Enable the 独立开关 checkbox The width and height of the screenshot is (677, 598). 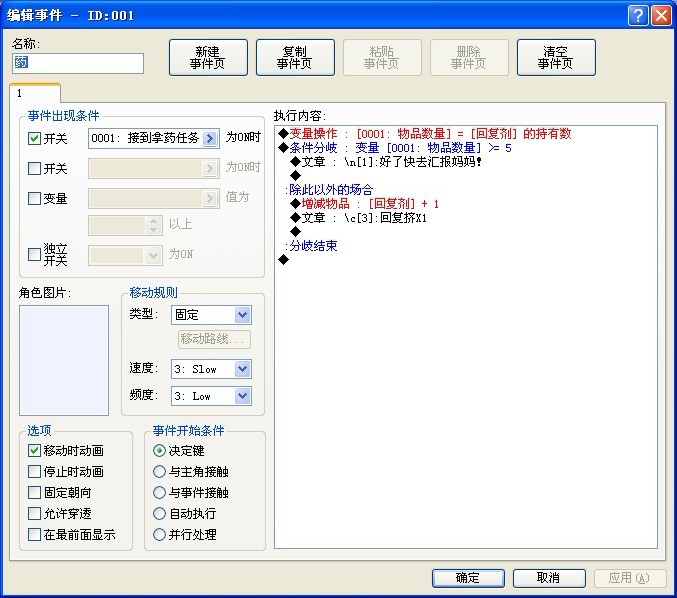point(34,254)
